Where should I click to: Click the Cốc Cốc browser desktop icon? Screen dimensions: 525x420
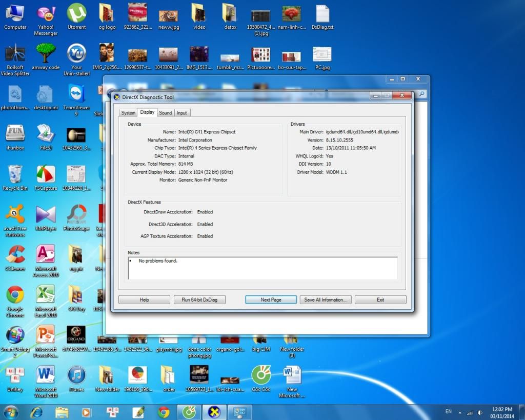click(260, 376)
